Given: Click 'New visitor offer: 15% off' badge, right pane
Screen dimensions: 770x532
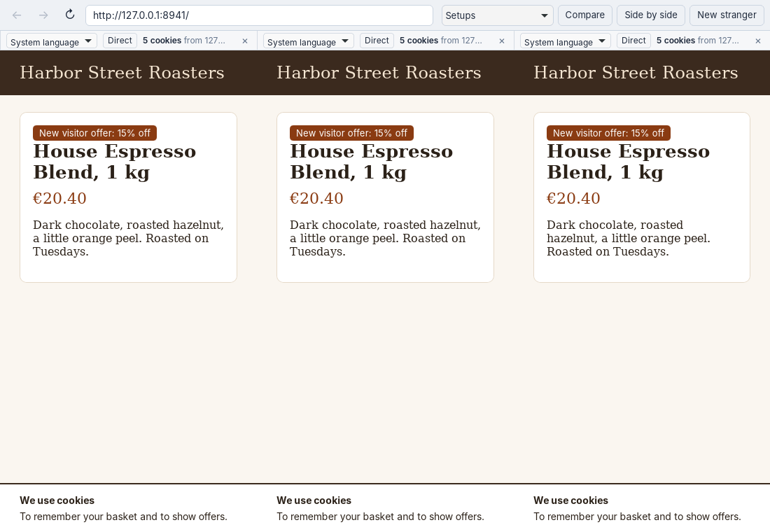Looking at the screenshot, I should [x=608, y=133].
